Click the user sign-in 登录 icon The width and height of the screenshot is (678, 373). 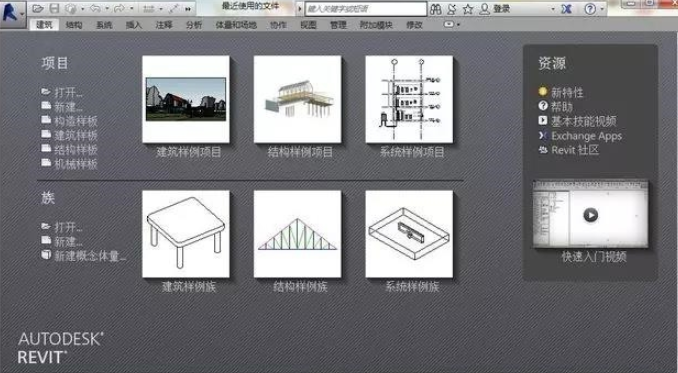(485, 9)
